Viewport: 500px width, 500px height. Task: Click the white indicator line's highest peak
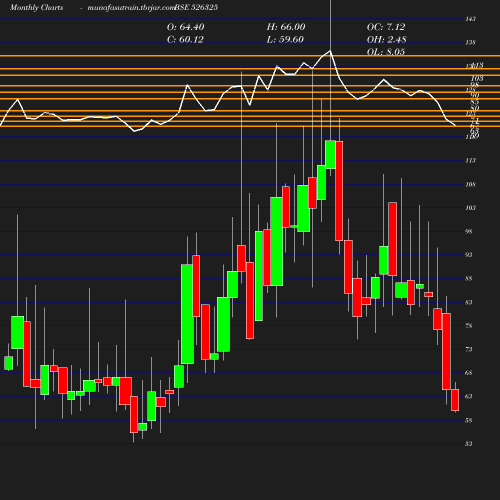click(x=330, y=51)
